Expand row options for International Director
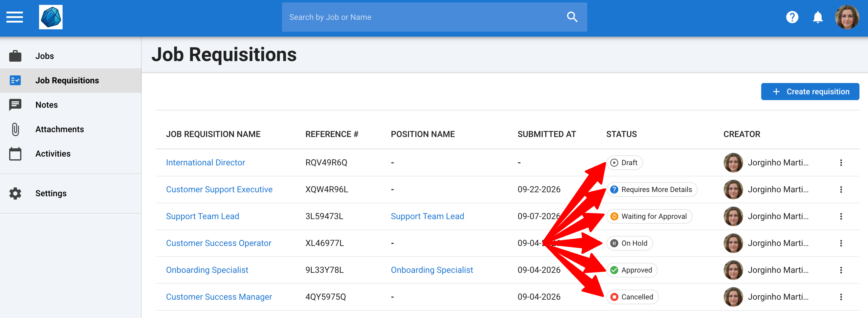The width and height of the screenshot is (868, 318). tap(841, 163)
